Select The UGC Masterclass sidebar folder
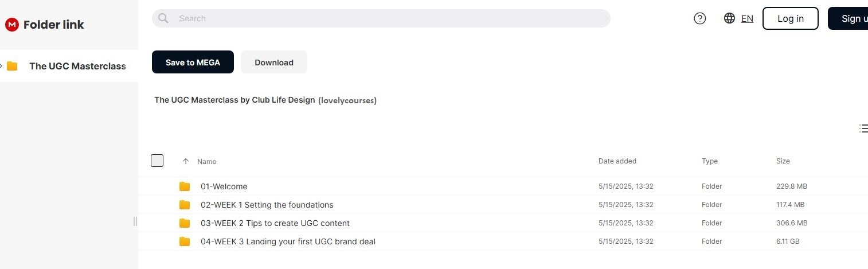 (x=77, y=66)
